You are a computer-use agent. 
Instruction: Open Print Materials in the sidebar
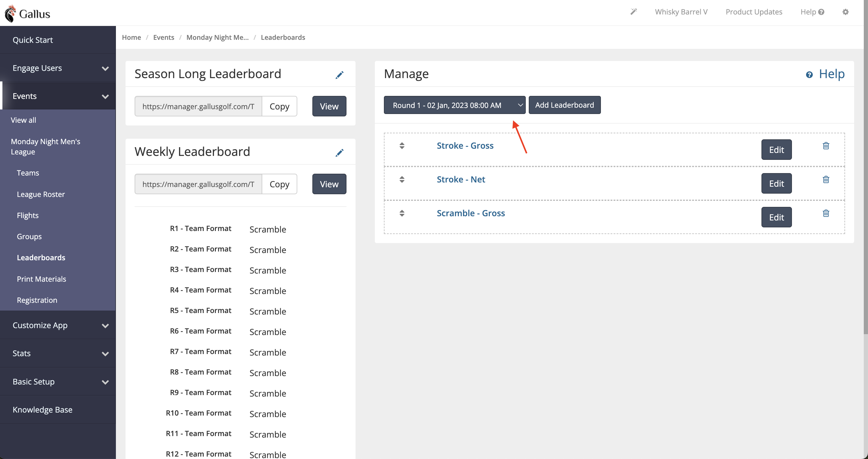pyautogui.click(x=41, y=279)
